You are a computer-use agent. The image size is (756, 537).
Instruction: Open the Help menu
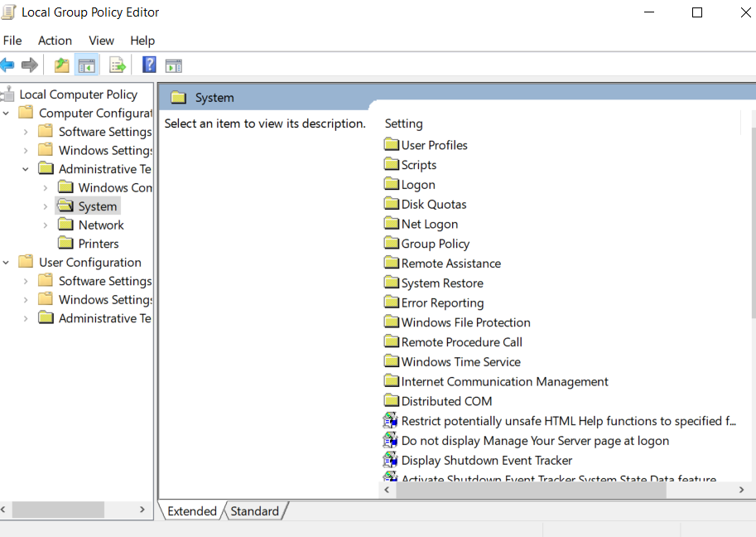142,41
